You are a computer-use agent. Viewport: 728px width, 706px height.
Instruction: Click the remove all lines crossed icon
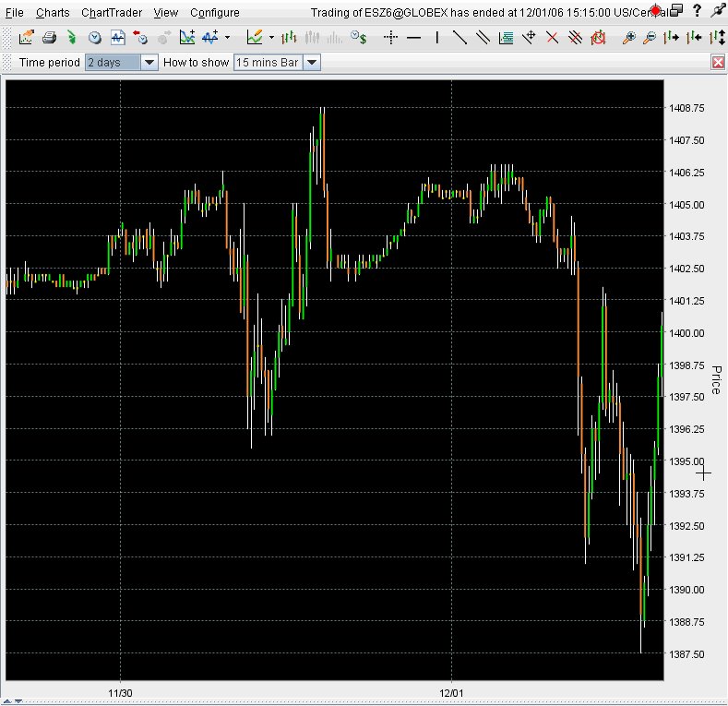pyautogui.click(x=575, y=37)
